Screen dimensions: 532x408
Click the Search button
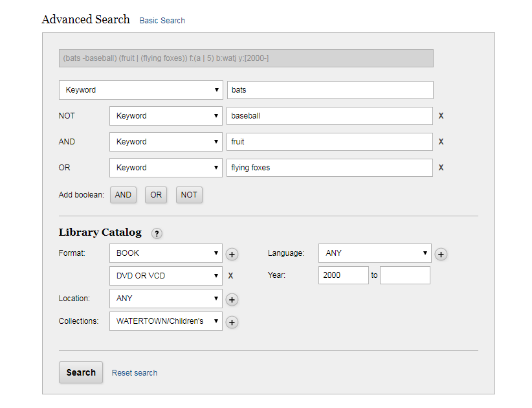[81, 372]
